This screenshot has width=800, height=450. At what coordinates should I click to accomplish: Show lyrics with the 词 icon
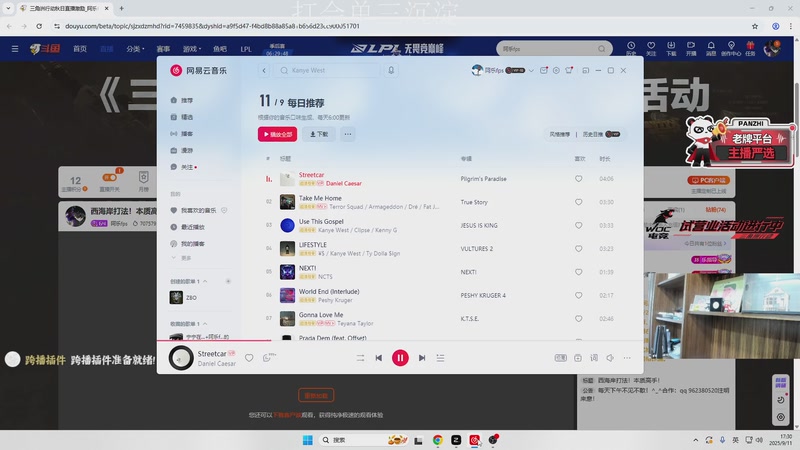coord(594,358)
